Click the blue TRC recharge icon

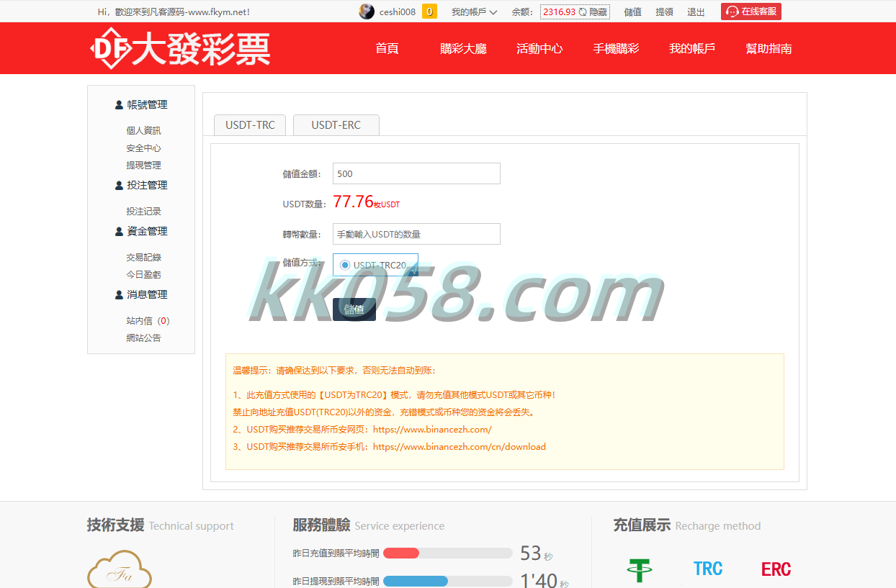coord(707,569)
